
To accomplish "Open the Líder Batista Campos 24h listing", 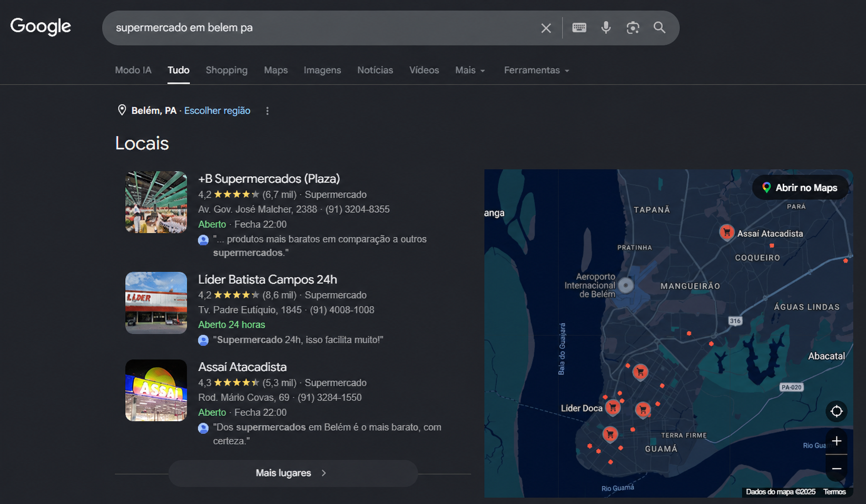I will click(x=267, y=279).
